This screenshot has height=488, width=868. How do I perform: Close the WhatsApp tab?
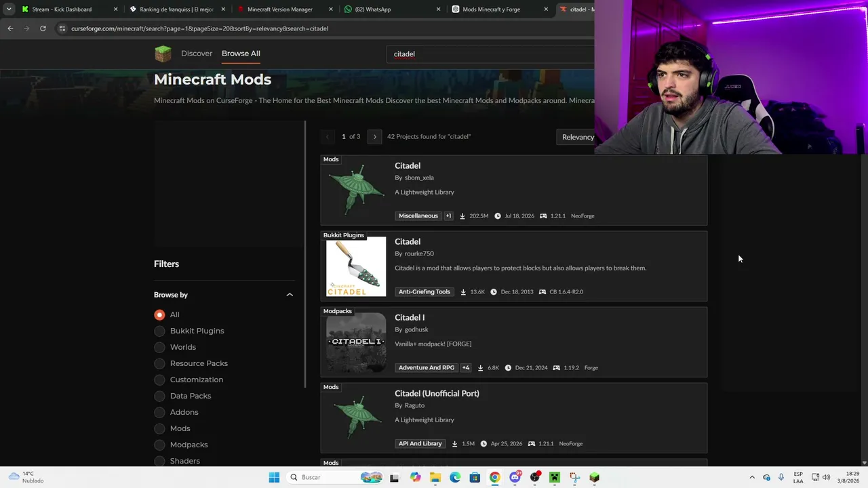tap(438, 9)
